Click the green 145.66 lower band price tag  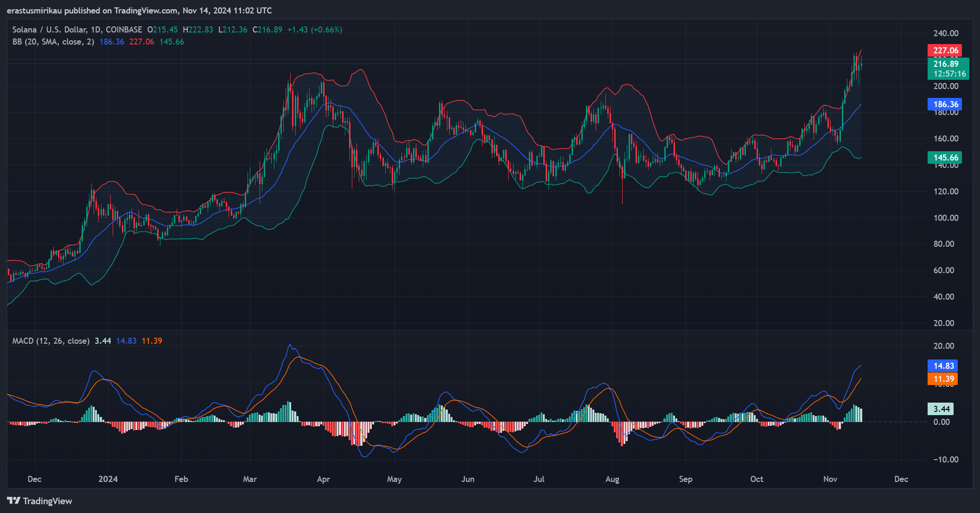coord(945,158)
